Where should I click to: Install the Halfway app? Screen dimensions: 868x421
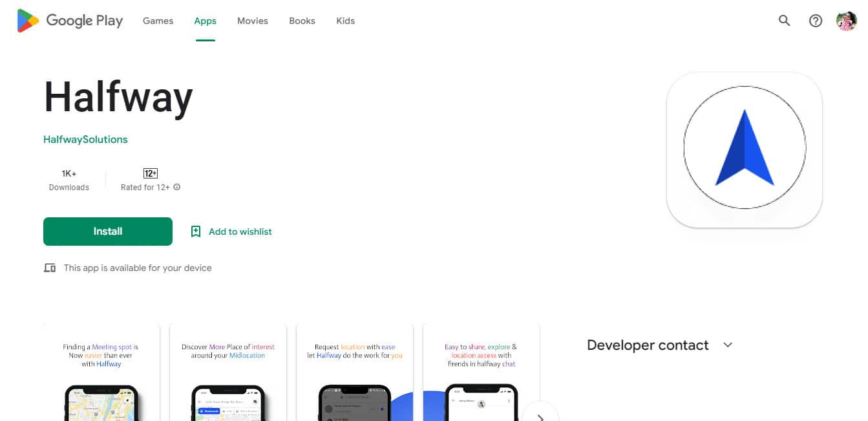coord(108,232)
